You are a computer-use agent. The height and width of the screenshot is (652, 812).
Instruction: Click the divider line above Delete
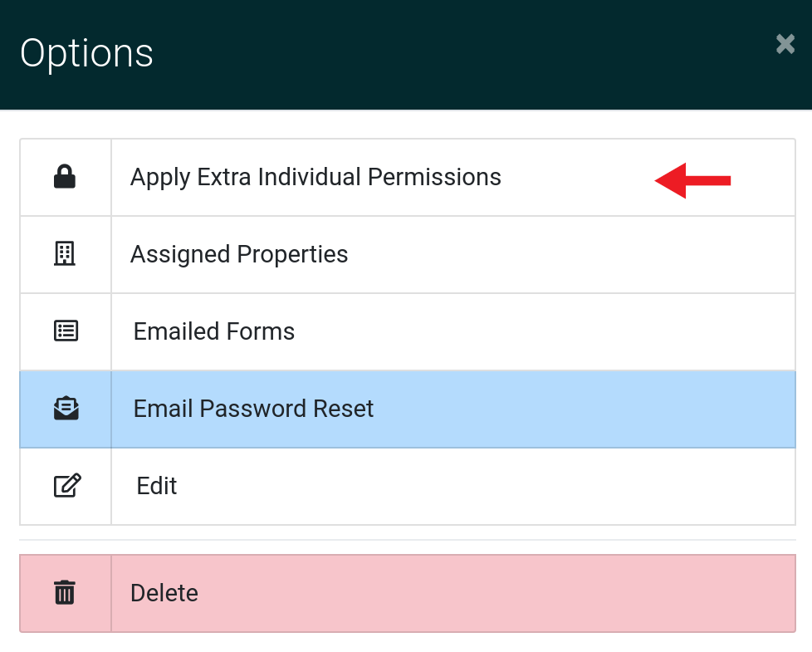408,540
